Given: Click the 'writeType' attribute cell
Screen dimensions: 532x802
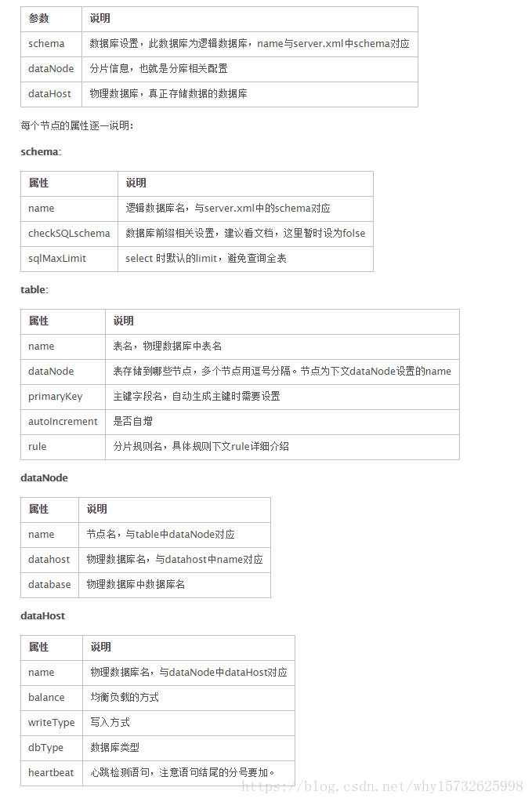Looking at the screenshot, I should coord(52,723).
